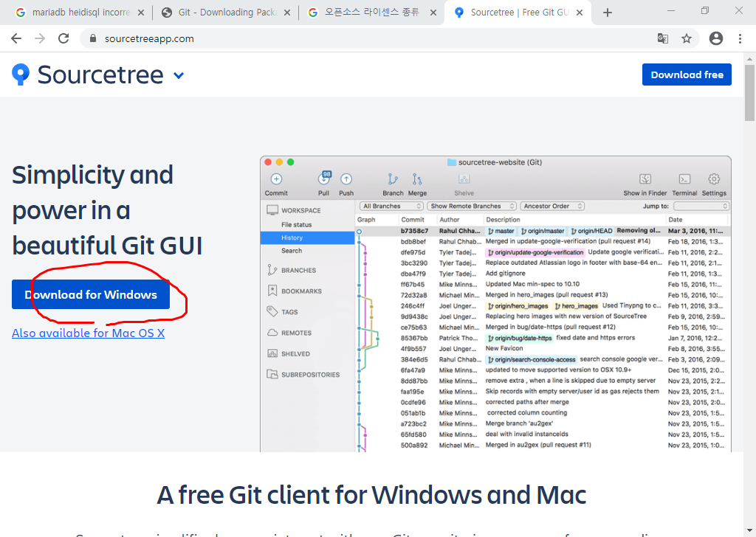Open the Google Translate icon in address bar

tap(663, 38)
